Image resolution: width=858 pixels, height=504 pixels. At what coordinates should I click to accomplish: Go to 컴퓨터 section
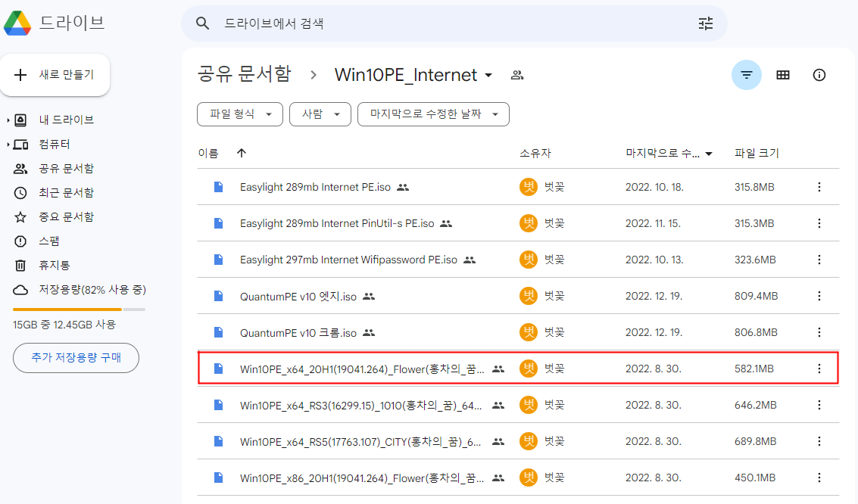(55, 145)
